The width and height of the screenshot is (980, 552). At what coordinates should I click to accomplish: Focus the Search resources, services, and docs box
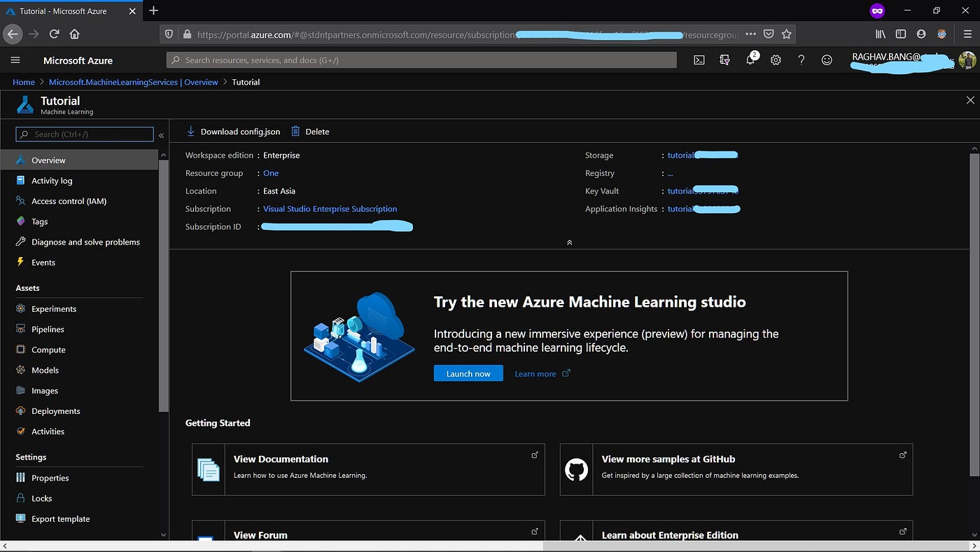click(x=421, y=60)
